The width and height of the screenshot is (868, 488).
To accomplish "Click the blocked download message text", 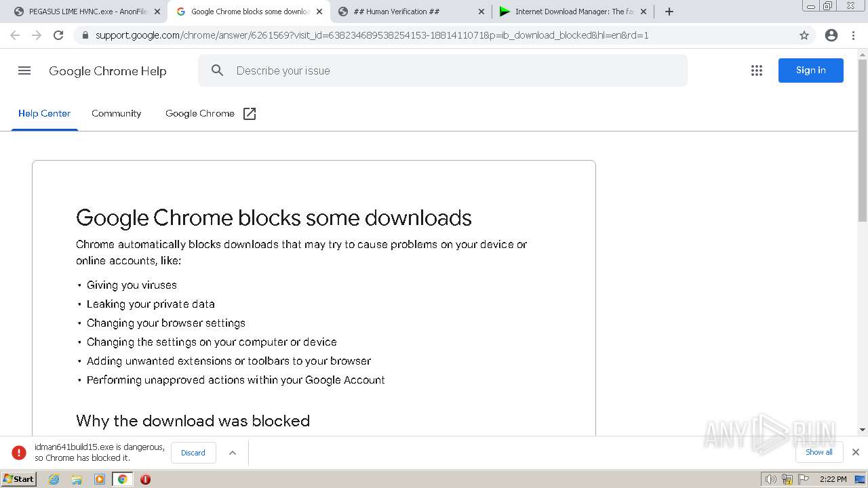I will [x=100, y=453].
